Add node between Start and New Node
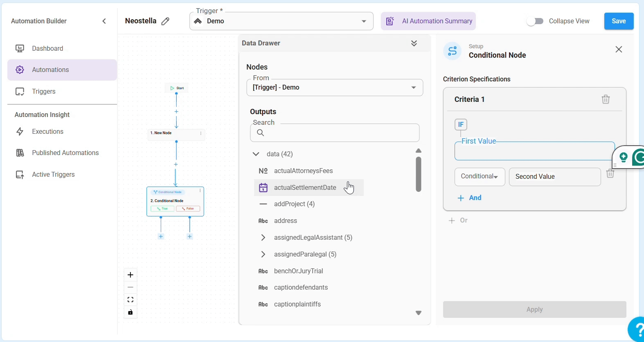Image resolution: width=644 pixels, height=342 pixels. (x=176, y=112)
